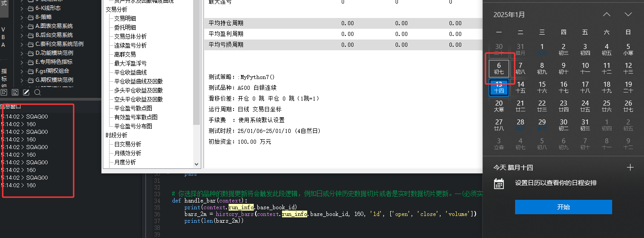Click report tree scrollbar down arrow
This screenshot has width=644, height=238.
196,165
